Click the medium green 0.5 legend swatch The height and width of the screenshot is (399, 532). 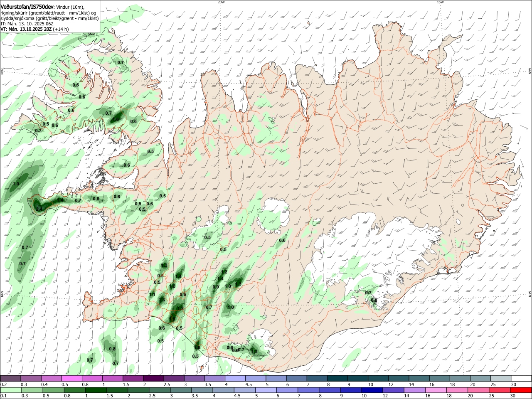pos(53,390)
